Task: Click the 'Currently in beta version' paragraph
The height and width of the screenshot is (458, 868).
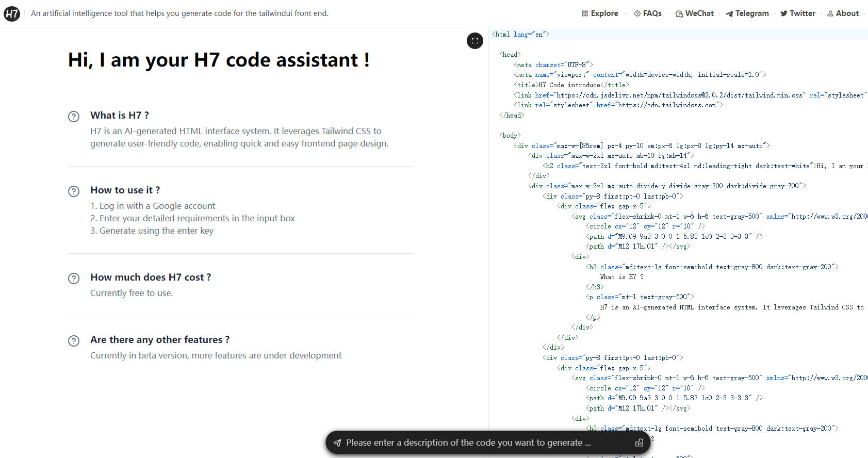Action: click(x=216, y=355)
